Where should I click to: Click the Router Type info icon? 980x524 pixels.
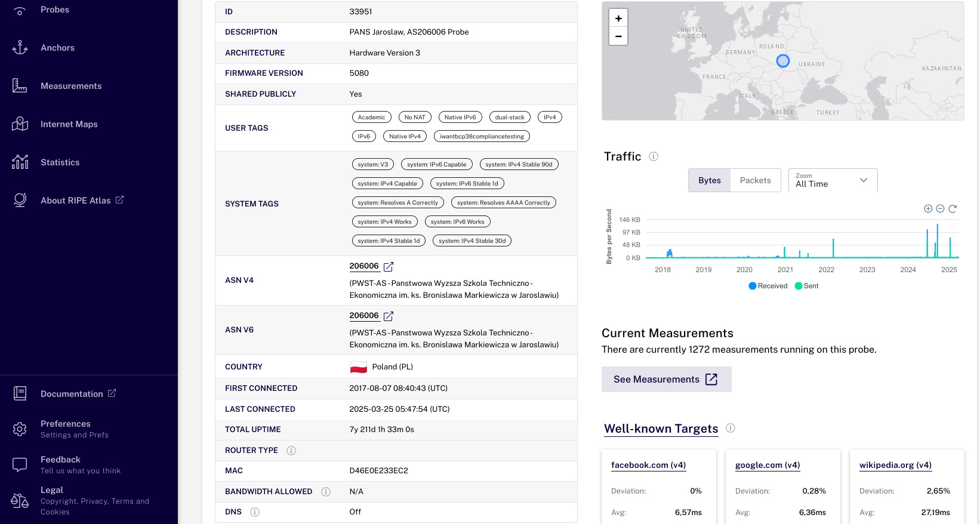(291, 451)
